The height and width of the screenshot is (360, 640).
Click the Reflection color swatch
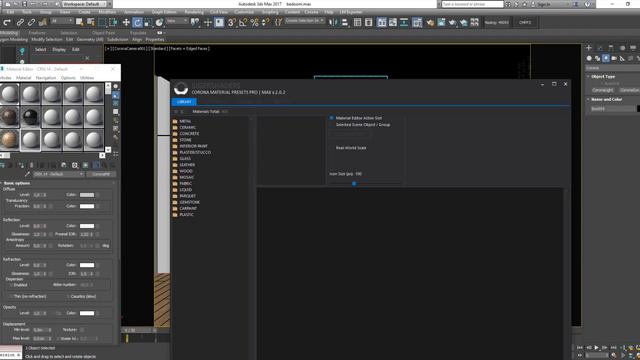pos(87,226)
